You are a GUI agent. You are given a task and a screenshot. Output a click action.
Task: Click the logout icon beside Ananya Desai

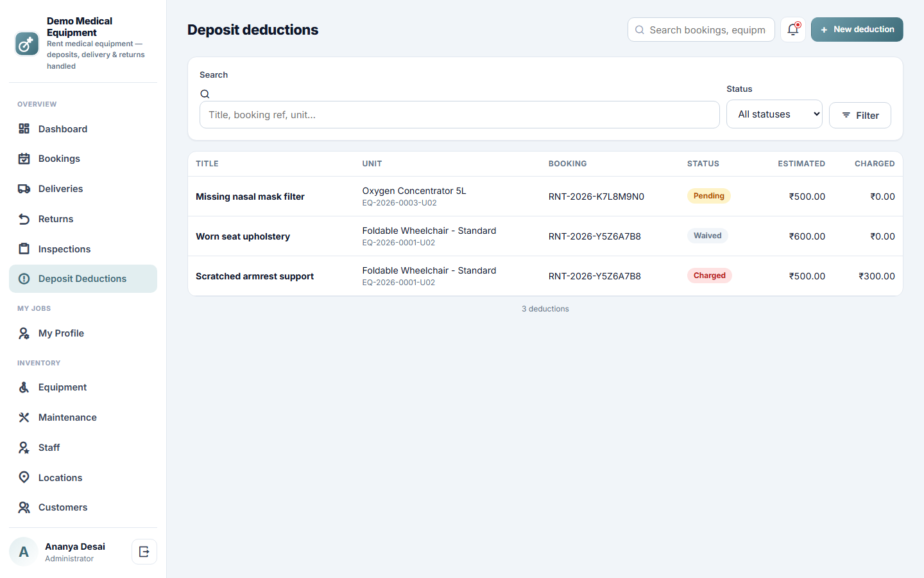(144, 552)
